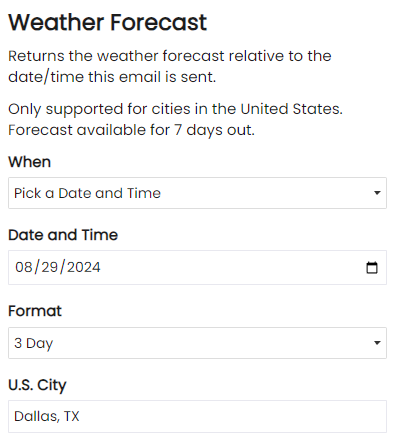
Task: Expand the '3 Day' format dropdown
Action: coord(197,343)
